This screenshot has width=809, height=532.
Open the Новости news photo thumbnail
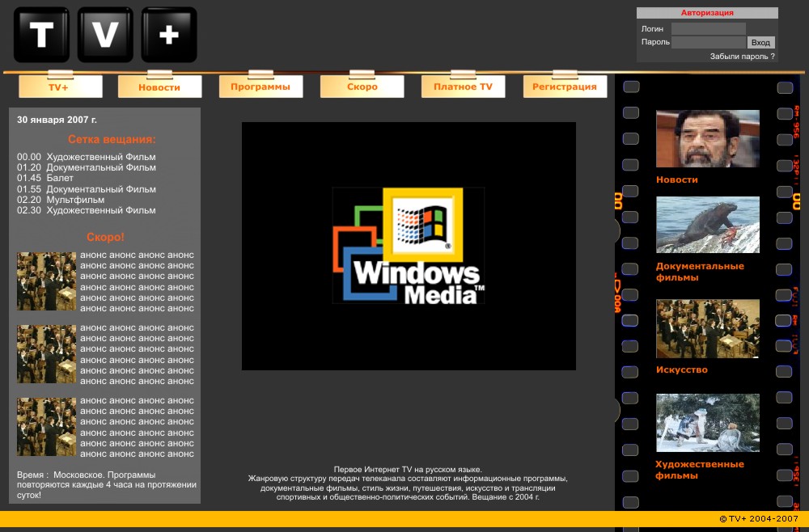point(707,139)
